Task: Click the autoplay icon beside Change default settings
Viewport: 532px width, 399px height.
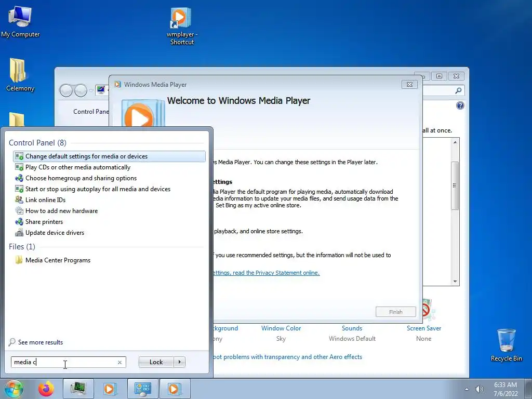Action: click(x=19, y=156)
